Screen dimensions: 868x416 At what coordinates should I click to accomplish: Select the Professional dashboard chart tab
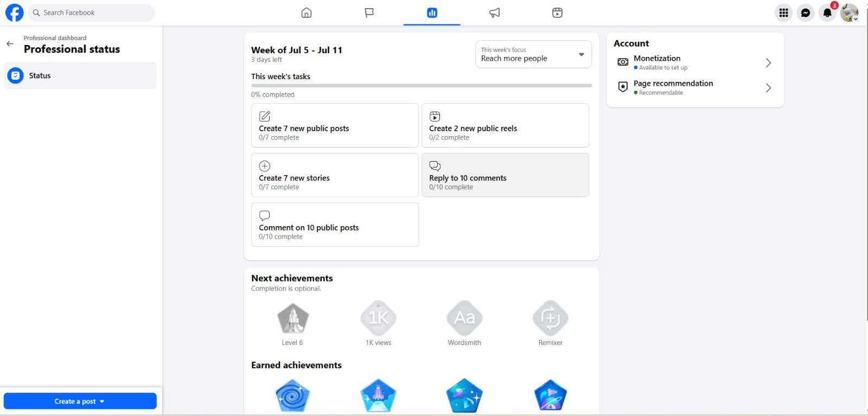[432, 12]
